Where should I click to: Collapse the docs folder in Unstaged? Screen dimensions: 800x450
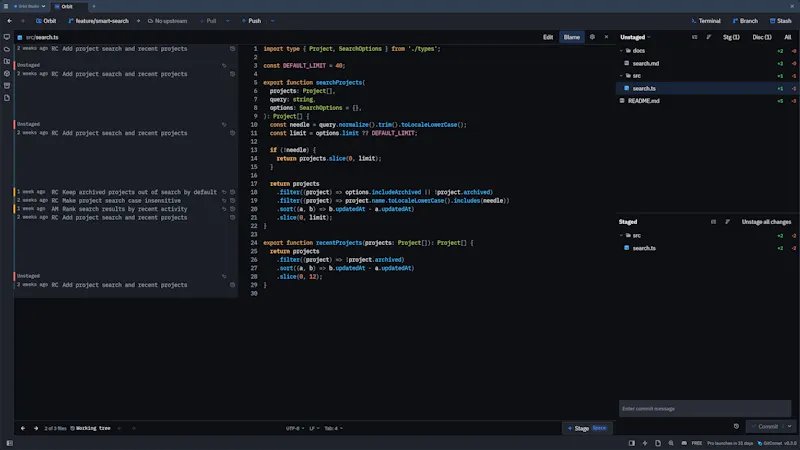tap(621, 51)
